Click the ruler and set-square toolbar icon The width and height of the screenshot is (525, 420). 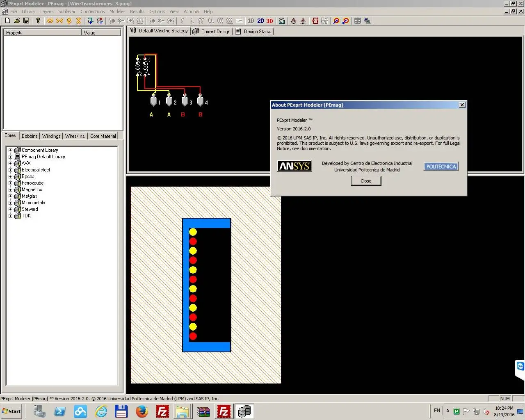(282, 21)
